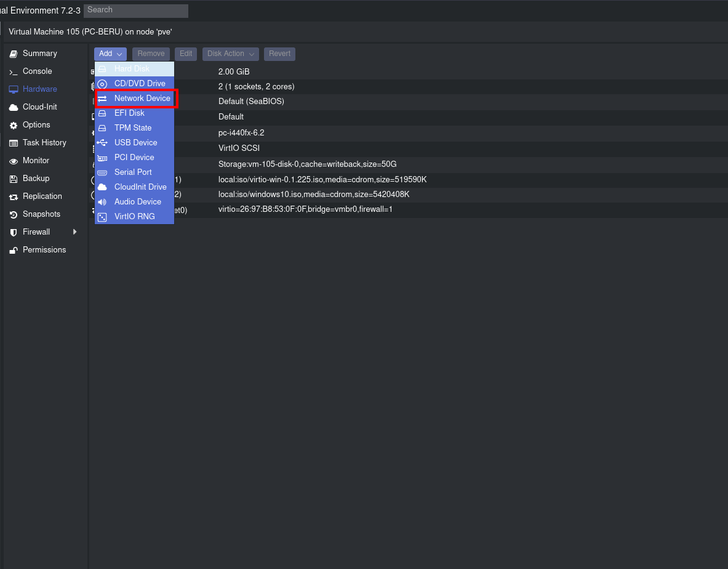Click the Edit button in toolbar
Image resolution: width=728 pixels, height=569 pixels.
(x=186, y=54)
